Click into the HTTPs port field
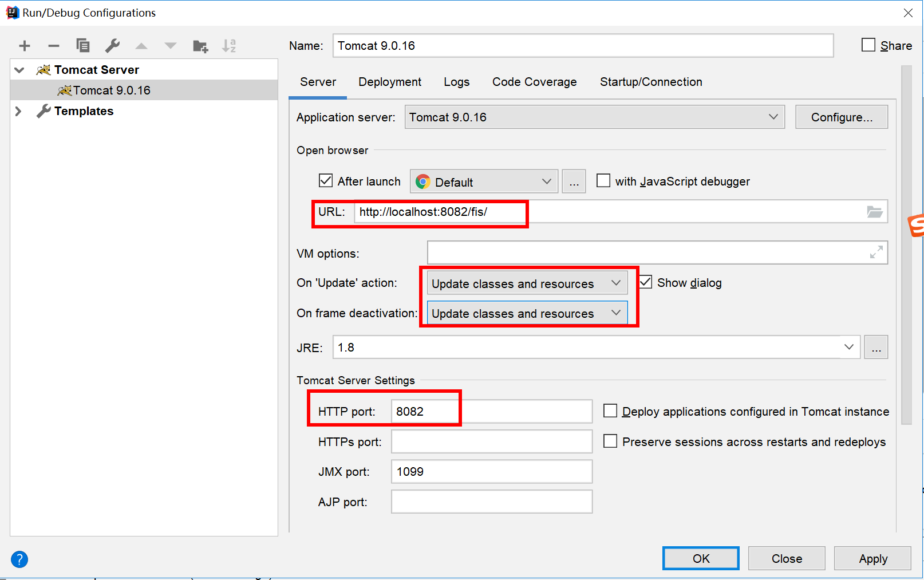The width and height of the screenshot is (924, 580). tap(492, 441)
